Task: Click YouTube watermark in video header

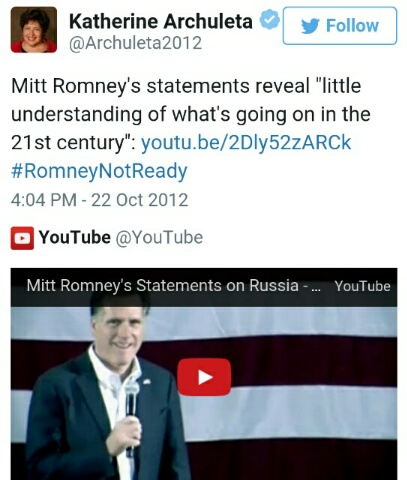Action: (x=362, y=286)
